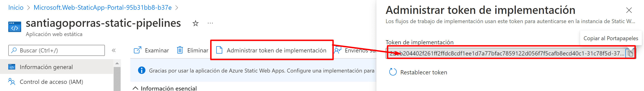Click the deployment token text field
This screenshot has width=644, height=91.
click(x=506, y=53)
